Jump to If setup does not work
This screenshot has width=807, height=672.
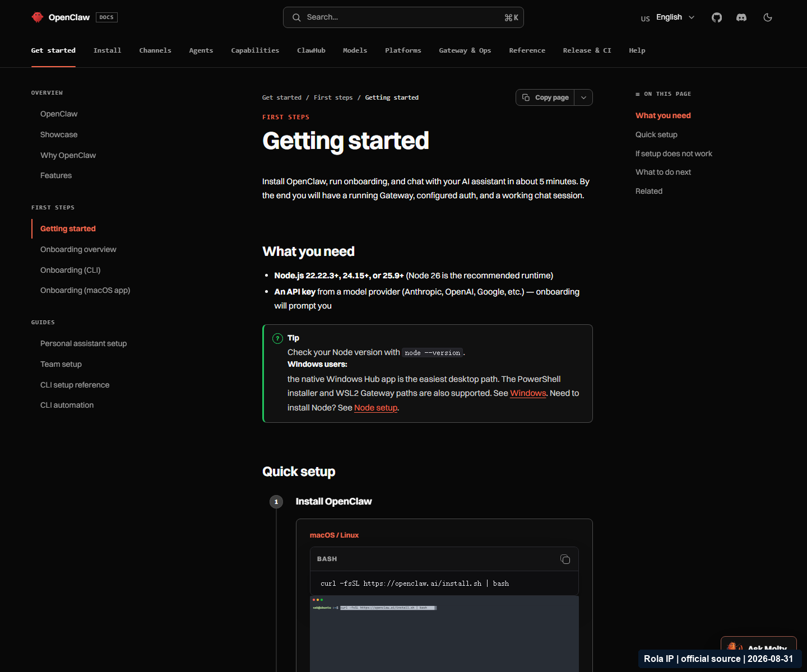coord(674,153)
